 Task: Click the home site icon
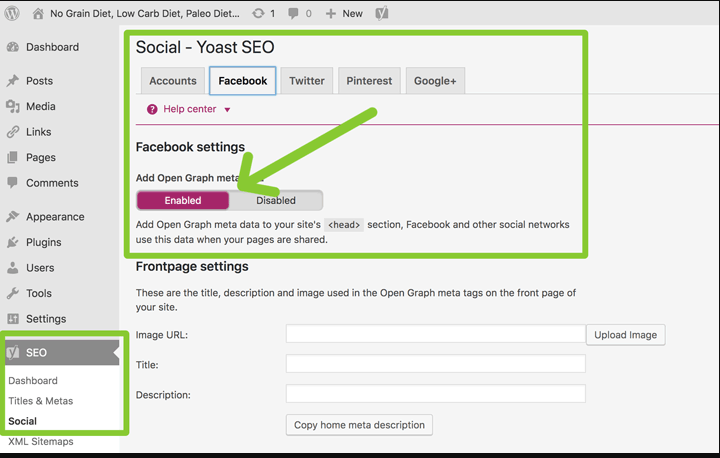38,14
